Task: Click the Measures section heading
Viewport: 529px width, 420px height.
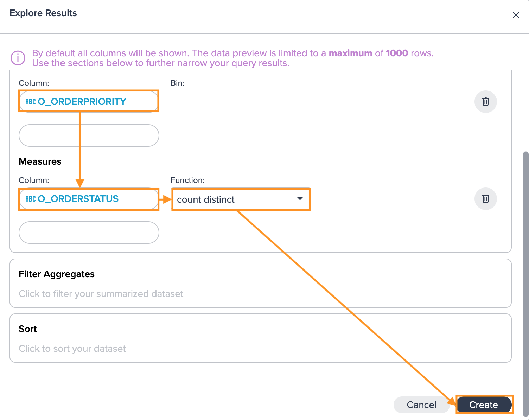Action: click(40, 161)
